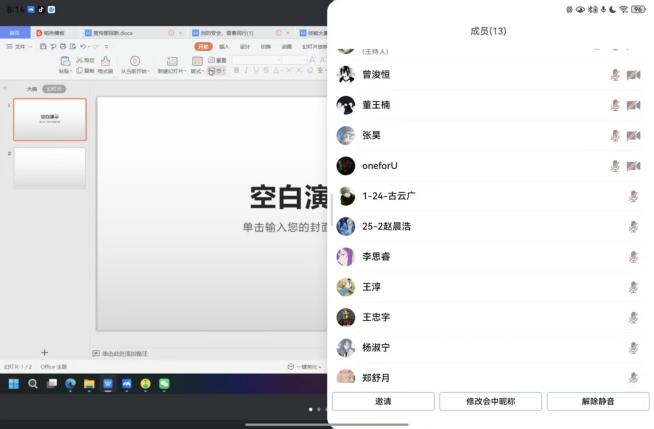Open WeChat from the taskbar
The width and height of the screenshot is (654, 429).
[x=164, y=383]
